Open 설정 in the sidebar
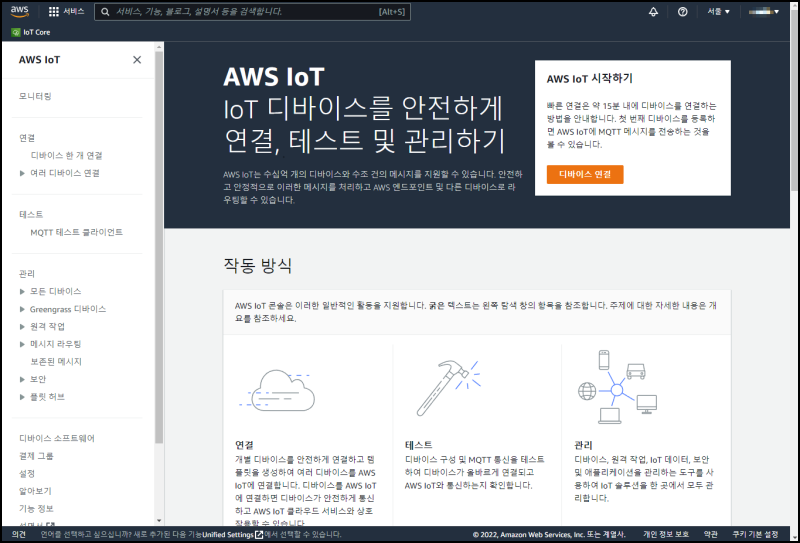This screenshot has width=800, height=543. point(27,474)
